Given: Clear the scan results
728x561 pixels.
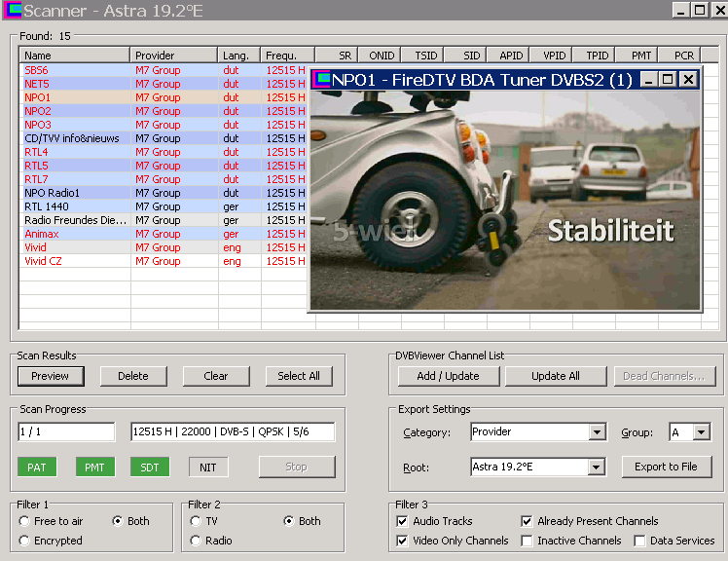Looking at the screenshot, I should [x=216, y=376].
